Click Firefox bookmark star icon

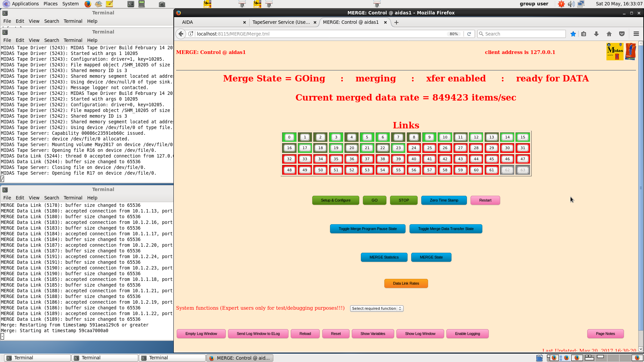click(x=573, y=34)
